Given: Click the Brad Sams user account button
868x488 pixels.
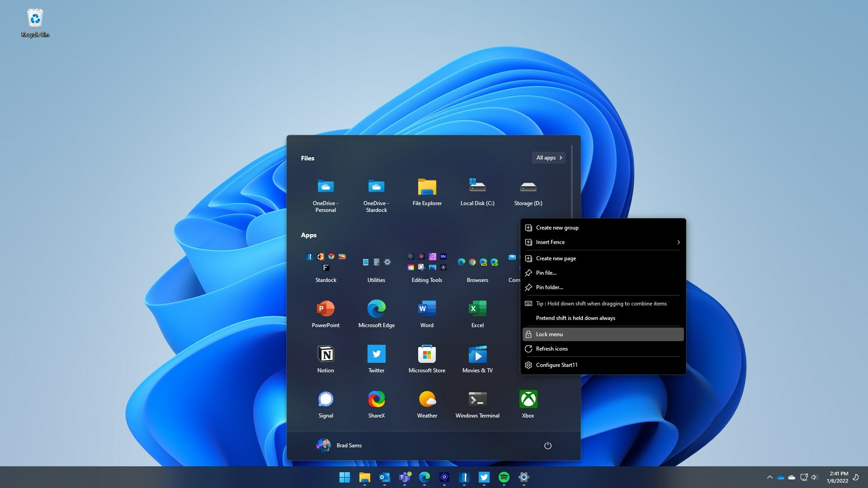Looking at the screenshot, I should pyautogui.click(x=340, y=446).
